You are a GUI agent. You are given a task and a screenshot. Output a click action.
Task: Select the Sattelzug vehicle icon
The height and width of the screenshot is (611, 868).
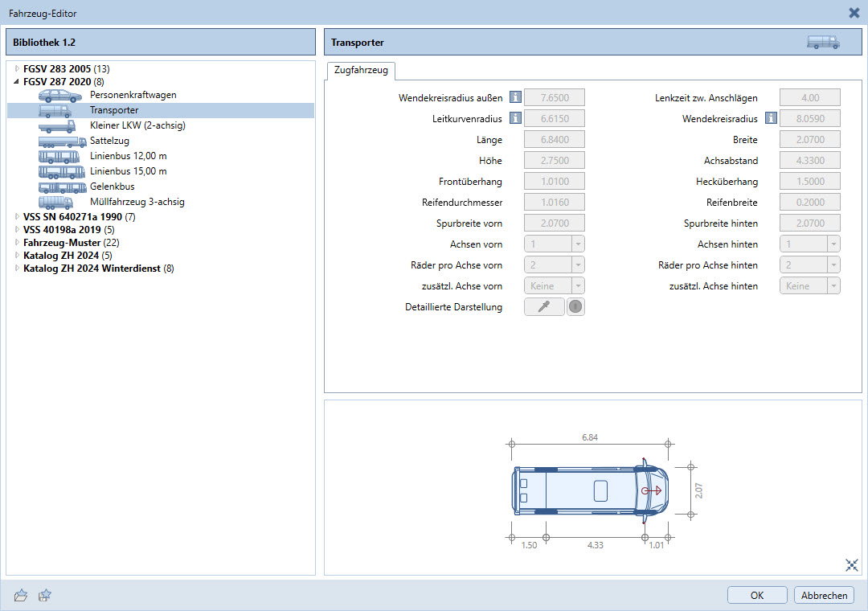point(62,141)
